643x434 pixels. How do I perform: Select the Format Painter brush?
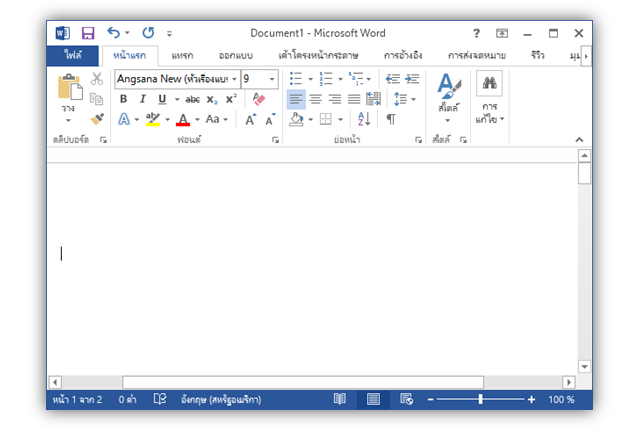[97, 119]
